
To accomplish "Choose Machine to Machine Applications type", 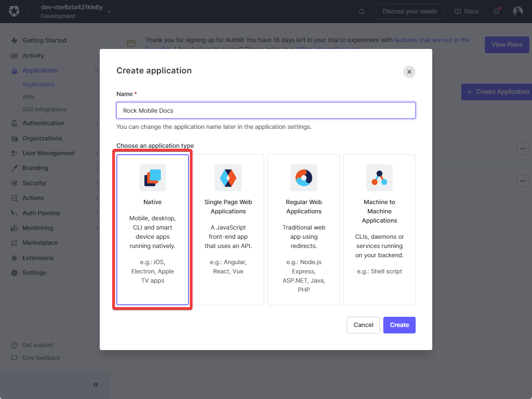I will 379,230.
